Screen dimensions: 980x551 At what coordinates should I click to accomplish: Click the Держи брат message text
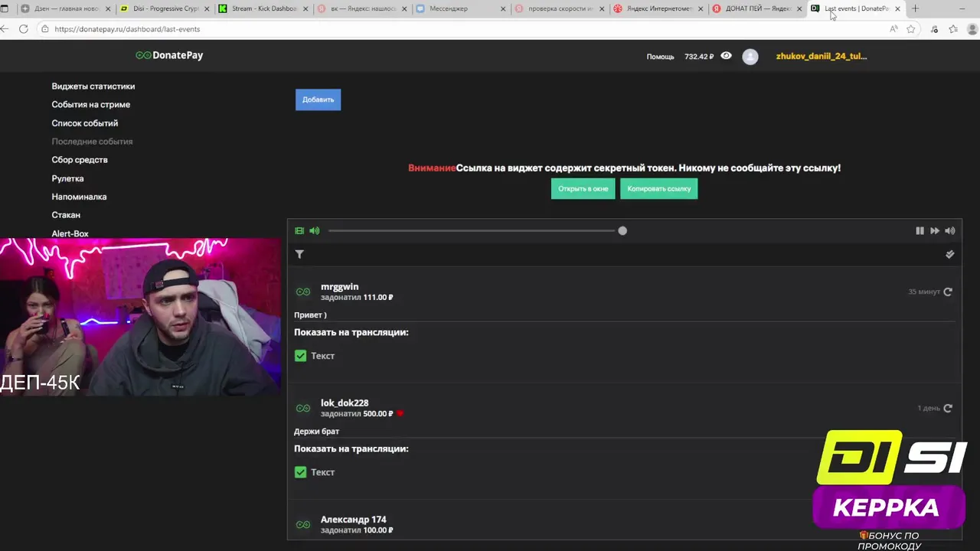[316, 432]
